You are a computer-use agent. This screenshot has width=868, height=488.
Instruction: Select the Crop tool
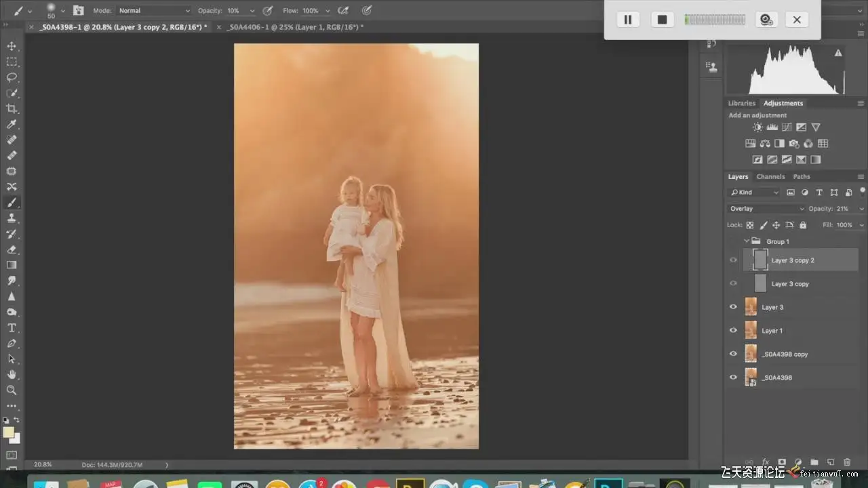point(12,108)
